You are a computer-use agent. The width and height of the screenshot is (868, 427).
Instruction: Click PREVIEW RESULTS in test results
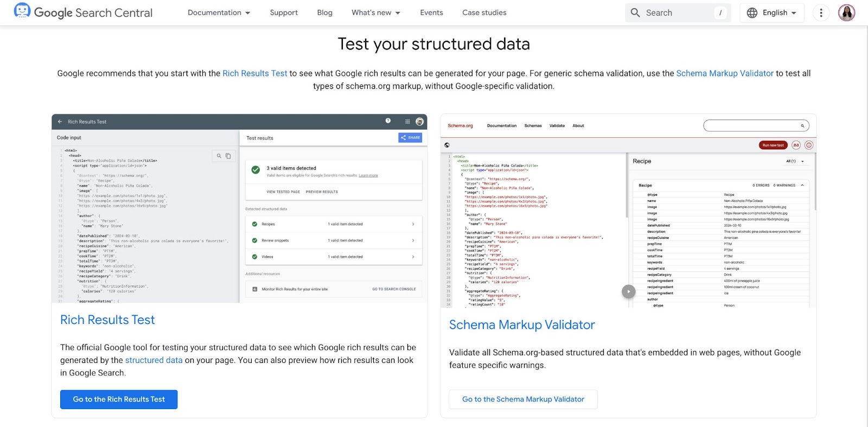click(322, 192)
